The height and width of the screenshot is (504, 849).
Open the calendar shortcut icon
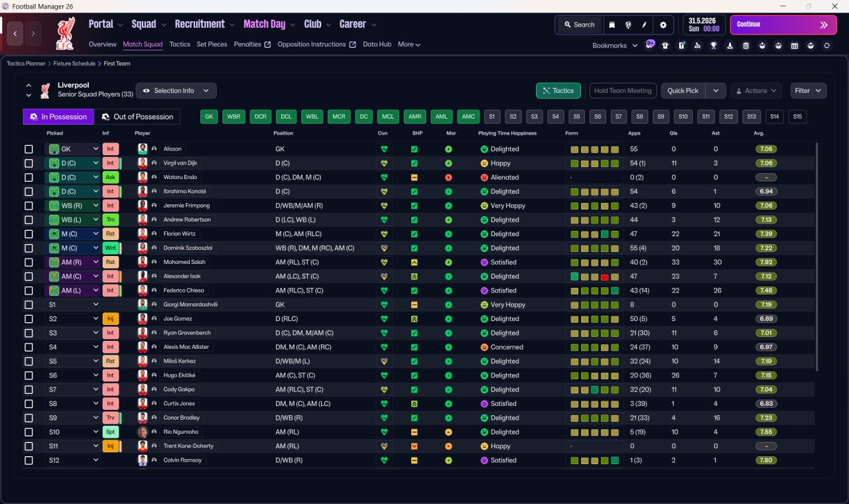coord(795,45)
